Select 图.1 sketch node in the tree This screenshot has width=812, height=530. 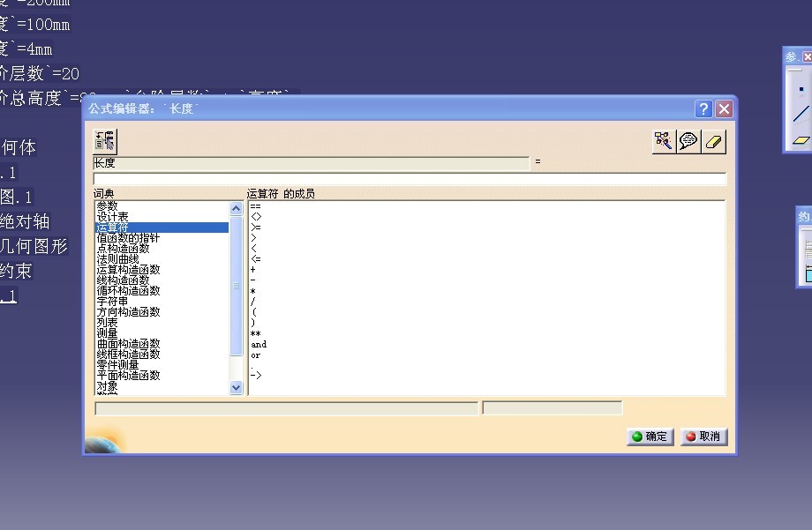pos(16,197)
